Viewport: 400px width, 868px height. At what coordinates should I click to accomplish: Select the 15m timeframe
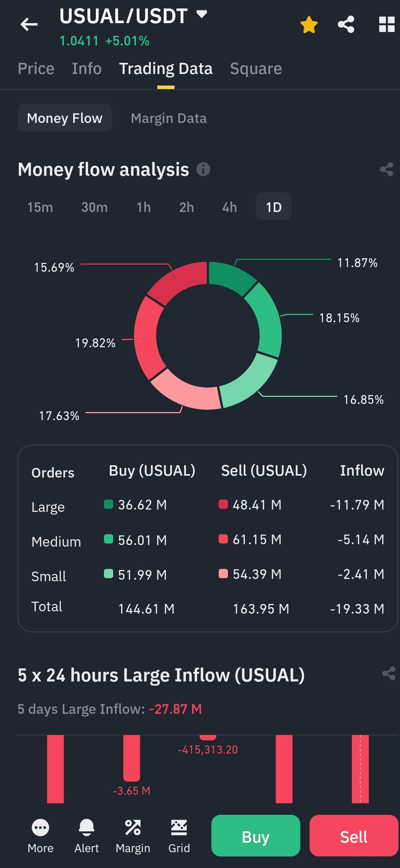(40, 207)
